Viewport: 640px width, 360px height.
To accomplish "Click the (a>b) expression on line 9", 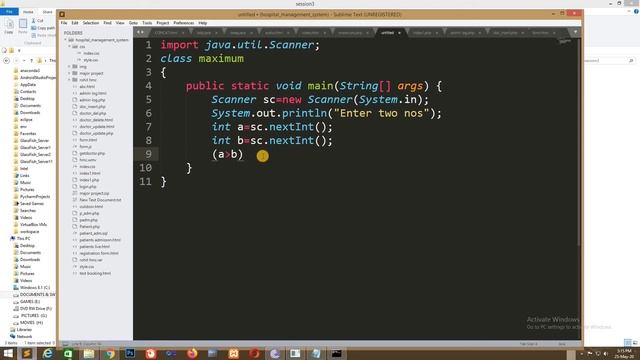I will coord(227,154).
